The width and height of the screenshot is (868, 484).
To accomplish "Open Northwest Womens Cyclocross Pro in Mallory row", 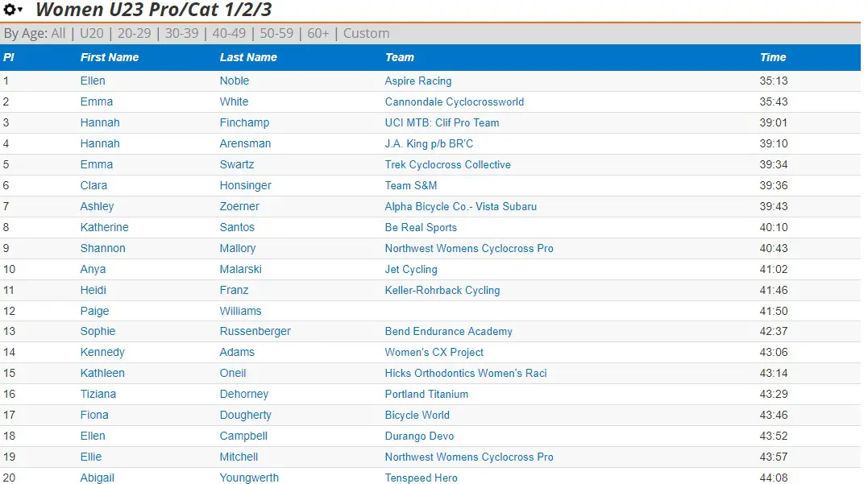I will point(469,248).
